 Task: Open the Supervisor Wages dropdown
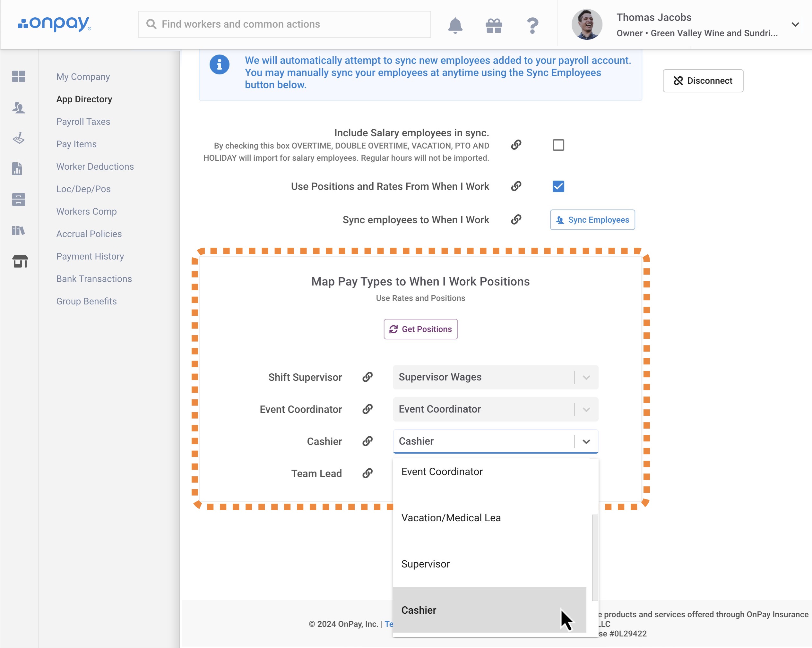pos(496,377)
